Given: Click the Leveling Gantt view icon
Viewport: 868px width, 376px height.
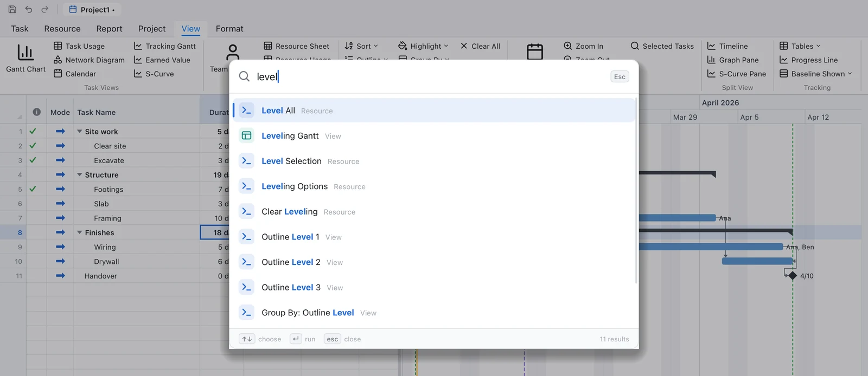Looking at the screenshot, I should tap(246, 135).
